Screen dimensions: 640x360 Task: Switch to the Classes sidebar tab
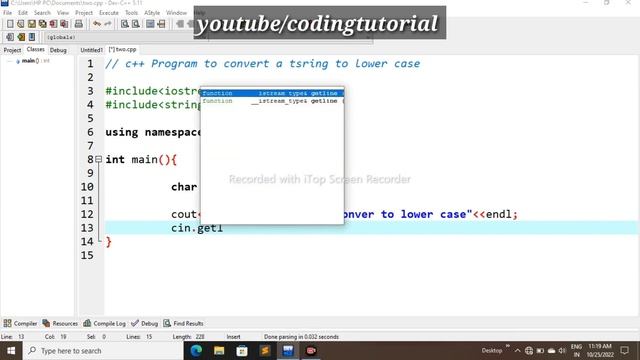click(36, 49)
